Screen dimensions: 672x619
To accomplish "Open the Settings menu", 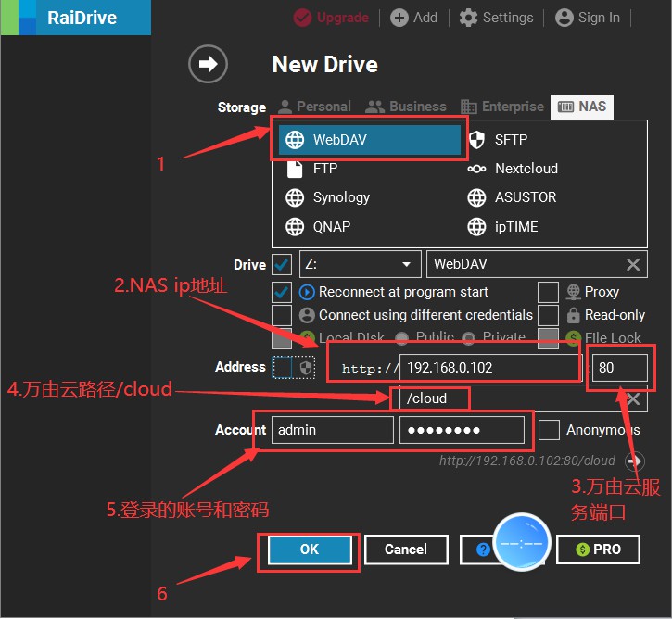I will 496,18.
